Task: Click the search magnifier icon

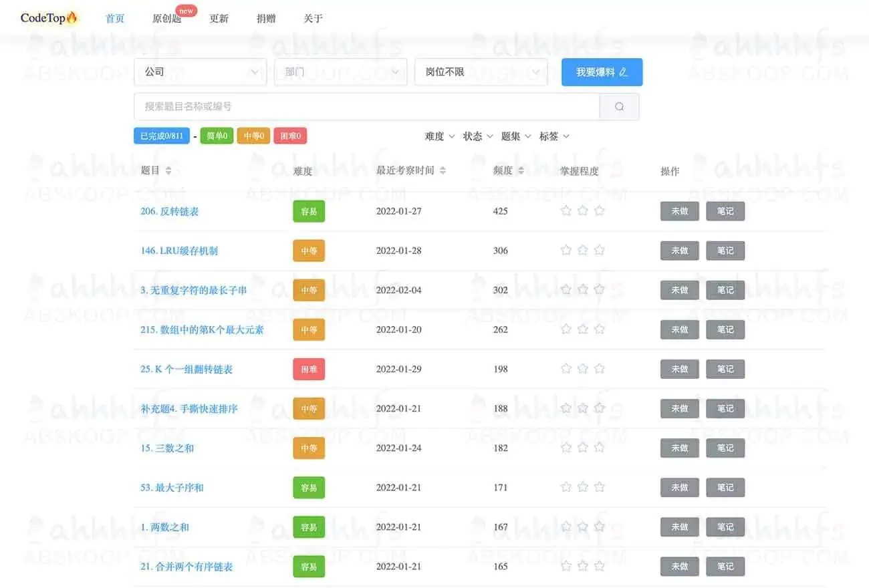Action: click(x=618, y=106)
